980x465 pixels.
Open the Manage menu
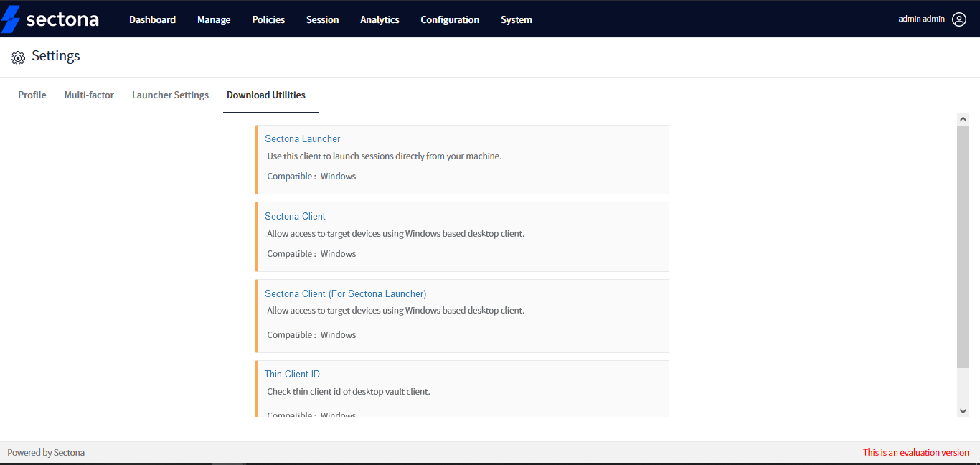coord(214,19)
